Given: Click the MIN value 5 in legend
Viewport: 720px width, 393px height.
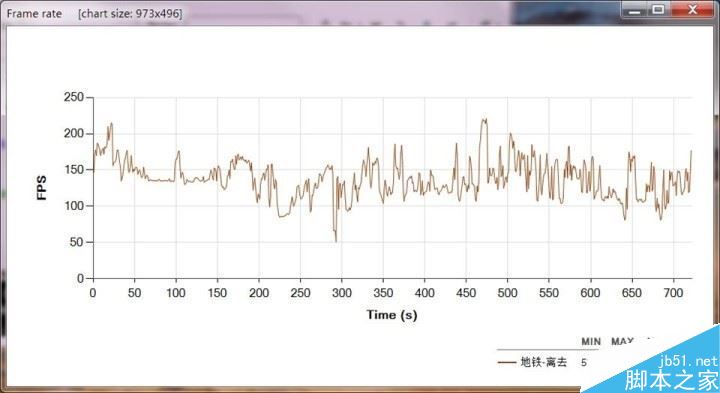Looking at the screenshot, I should 584,362.
